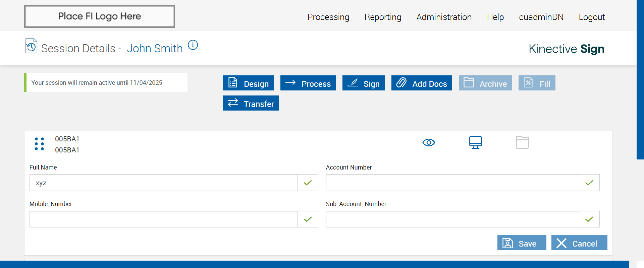The height and width of the screenshot is (268, 644).
Task: Focus the Full Name input field
Action: pyautogui.click(x=164, y=183)
